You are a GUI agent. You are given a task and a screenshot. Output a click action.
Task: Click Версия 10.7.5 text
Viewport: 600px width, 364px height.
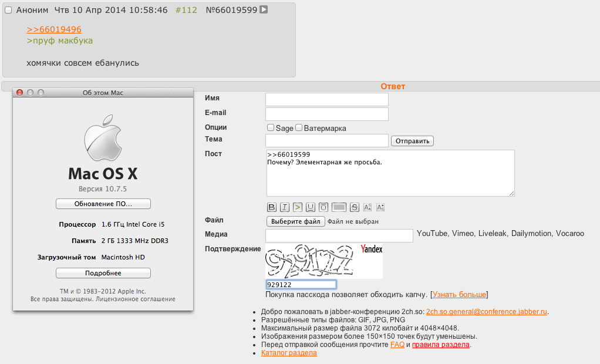[103, 188]
